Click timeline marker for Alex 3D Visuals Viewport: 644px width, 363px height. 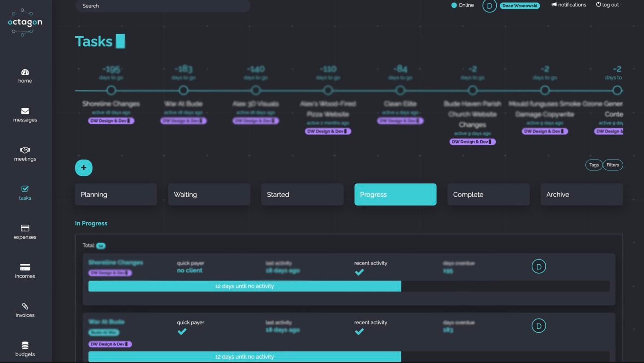pos(256,90)
